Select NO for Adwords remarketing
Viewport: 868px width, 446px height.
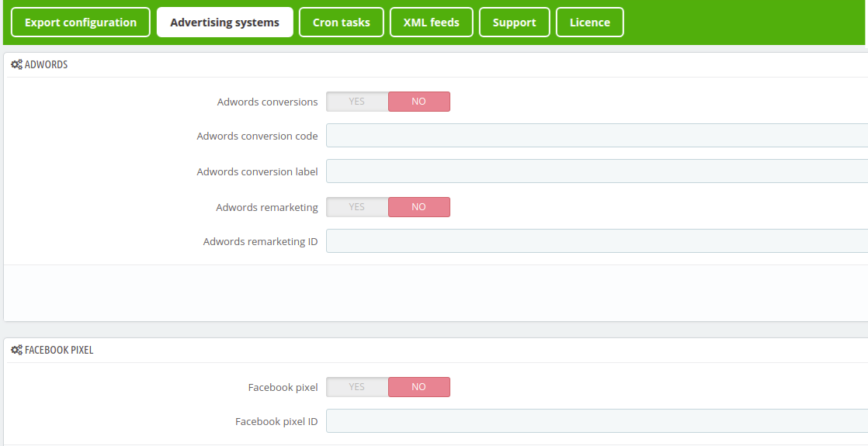(419, 207)
